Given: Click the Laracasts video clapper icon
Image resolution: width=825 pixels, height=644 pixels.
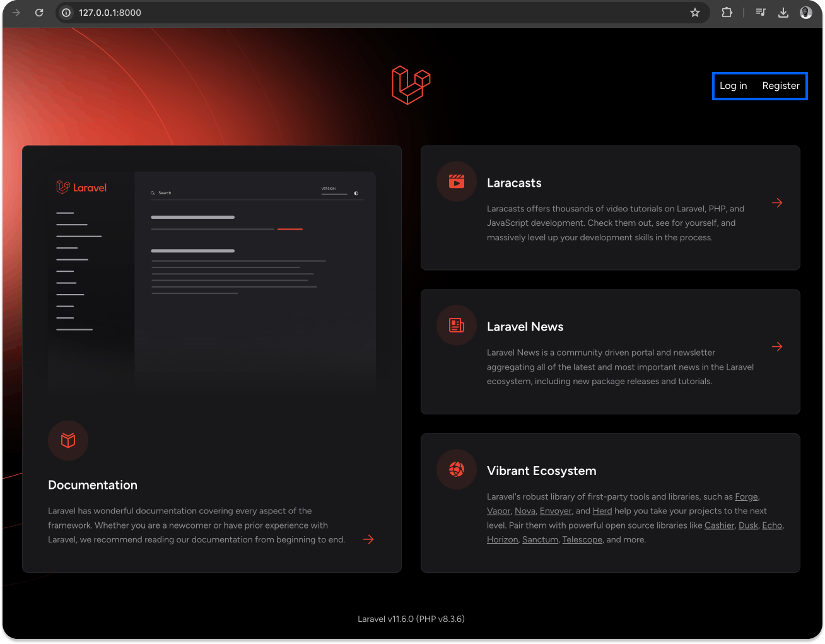Looking at the screenshot, I should coord(456,182).
